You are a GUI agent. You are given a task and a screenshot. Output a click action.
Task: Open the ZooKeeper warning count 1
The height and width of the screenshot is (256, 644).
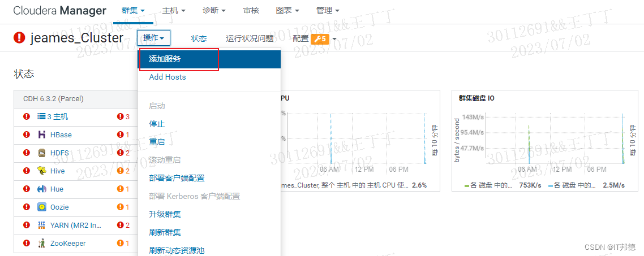(123, 243)
